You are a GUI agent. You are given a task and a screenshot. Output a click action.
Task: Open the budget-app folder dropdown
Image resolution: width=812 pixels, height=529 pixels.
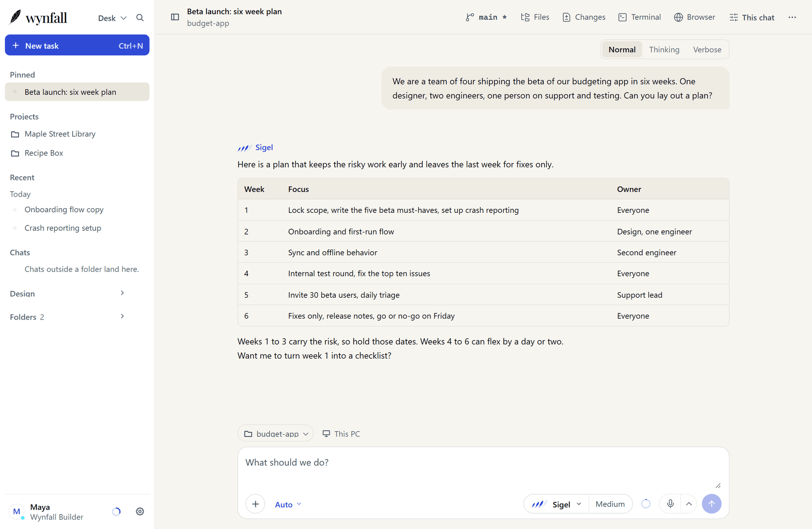pyautogui.click(x=276, y=433)
